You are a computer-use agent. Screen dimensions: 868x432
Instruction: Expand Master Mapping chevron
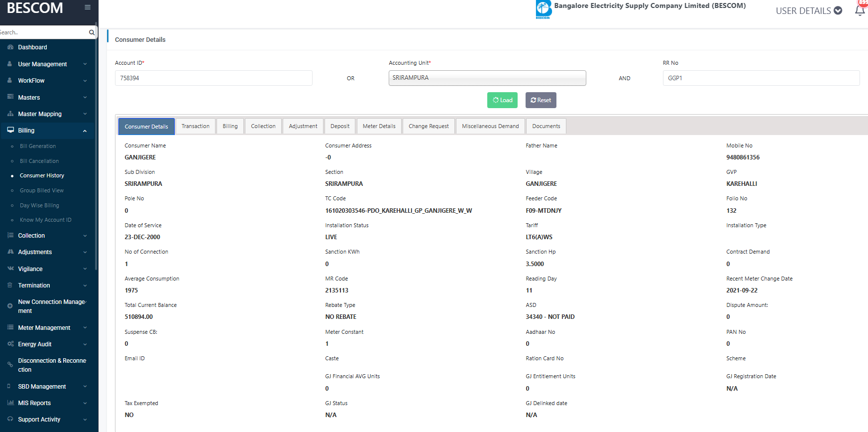tap(85, 114)
